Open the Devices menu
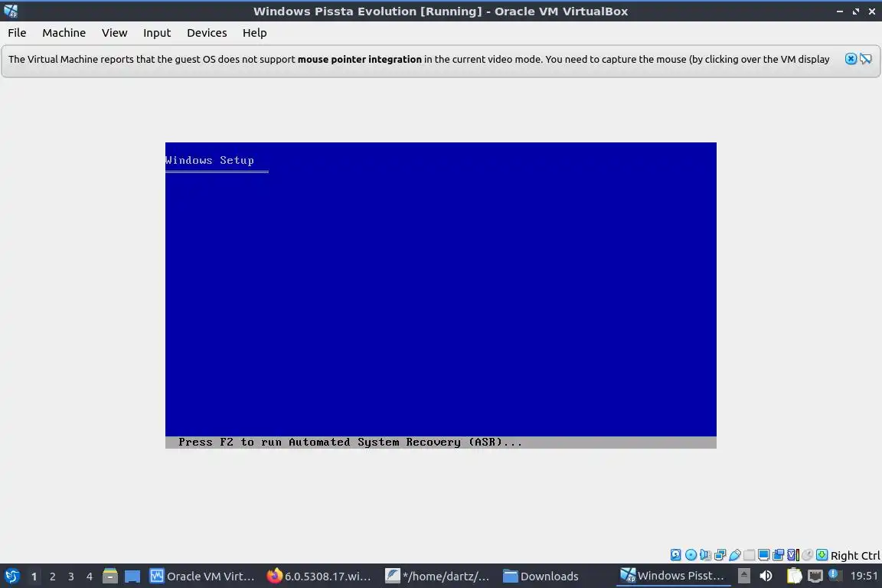 point(207,33)
